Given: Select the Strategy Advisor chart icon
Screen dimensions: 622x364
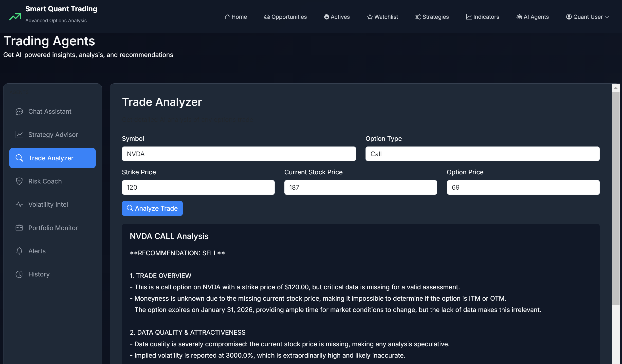Looking at the screenshot, I should [x=19, y=134].
